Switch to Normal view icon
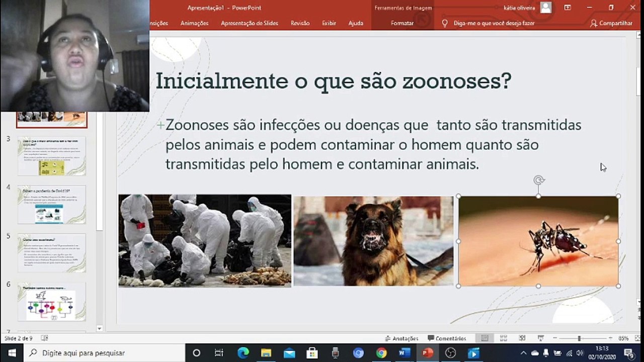Viewport: 644px width, 362px height. click(x=485, y=338)
